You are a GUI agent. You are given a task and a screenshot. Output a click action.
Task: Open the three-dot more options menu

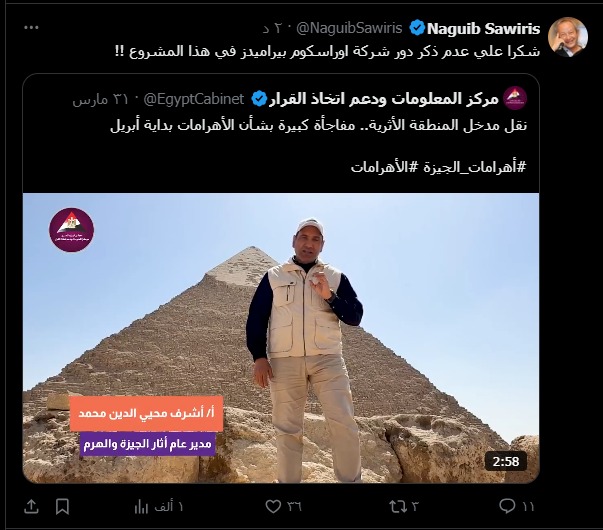[31, 27]
